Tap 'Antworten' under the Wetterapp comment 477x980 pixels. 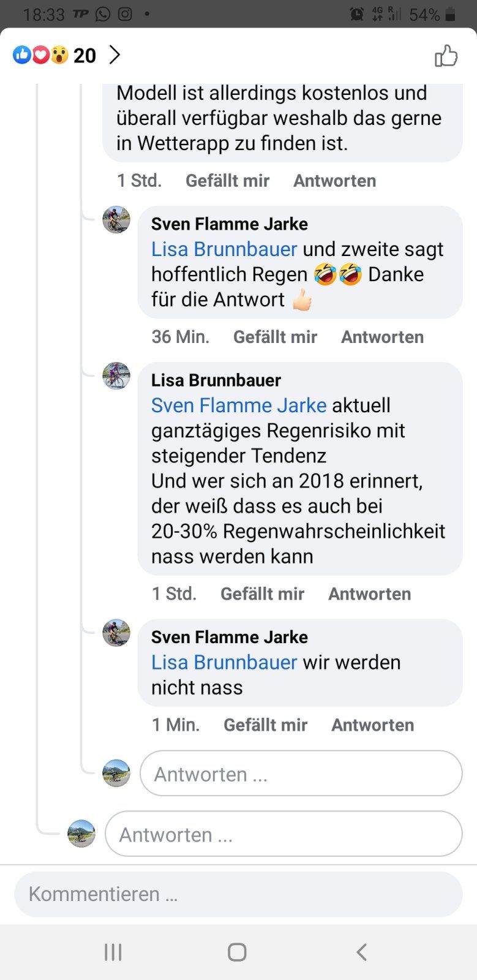[334, 181]
